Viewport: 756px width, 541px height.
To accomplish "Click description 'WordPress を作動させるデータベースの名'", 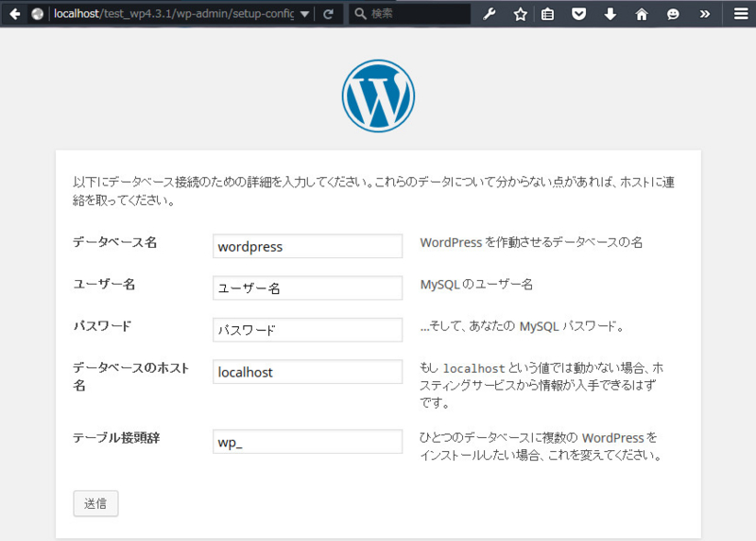I will [x=531, y=242].
